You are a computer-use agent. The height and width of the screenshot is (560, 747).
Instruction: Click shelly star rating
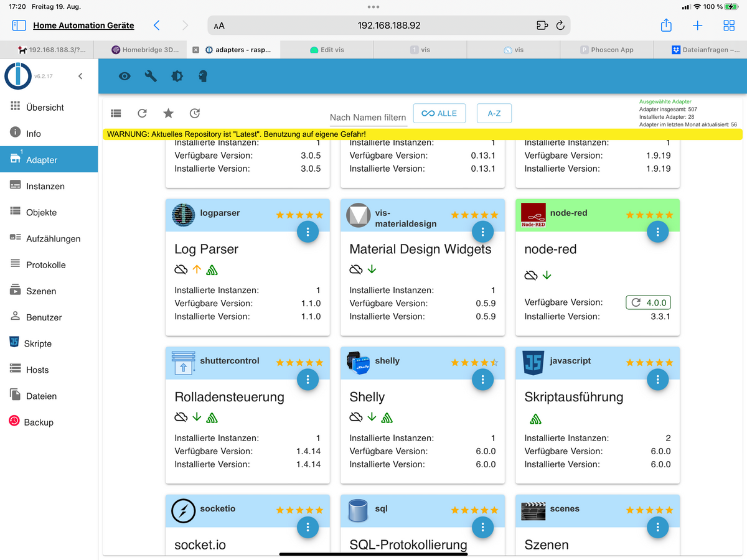click(x=474, y=362)
